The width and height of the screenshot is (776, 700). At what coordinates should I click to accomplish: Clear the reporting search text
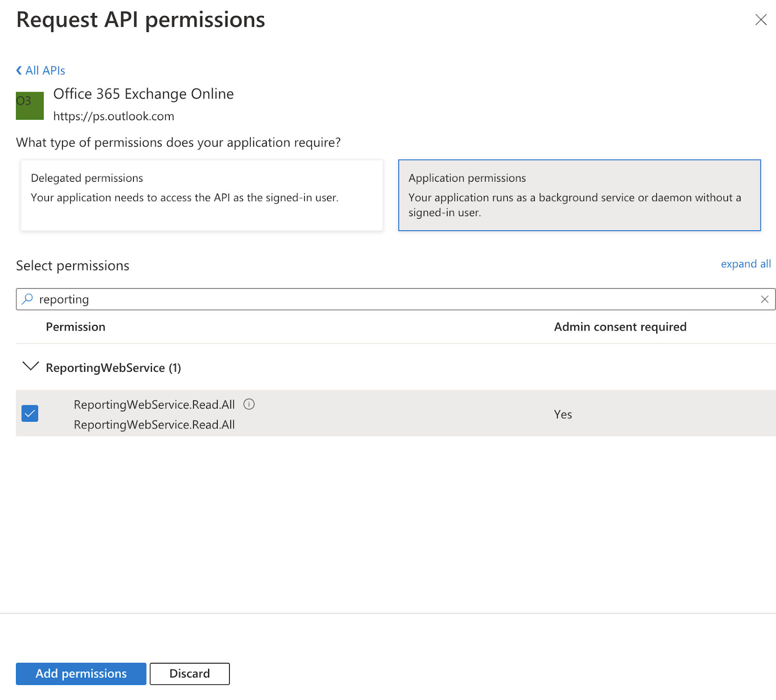point(764,299)
